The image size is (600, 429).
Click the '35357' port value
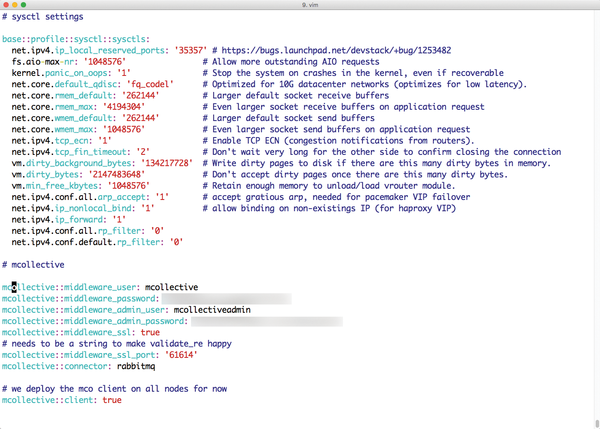[x=191, y=51]
